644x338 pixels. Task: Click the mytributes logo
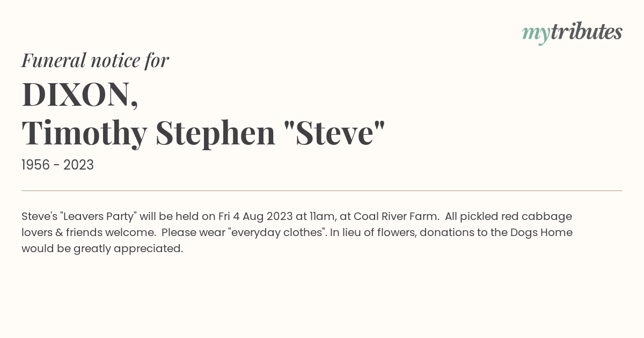tap(572, 33)
